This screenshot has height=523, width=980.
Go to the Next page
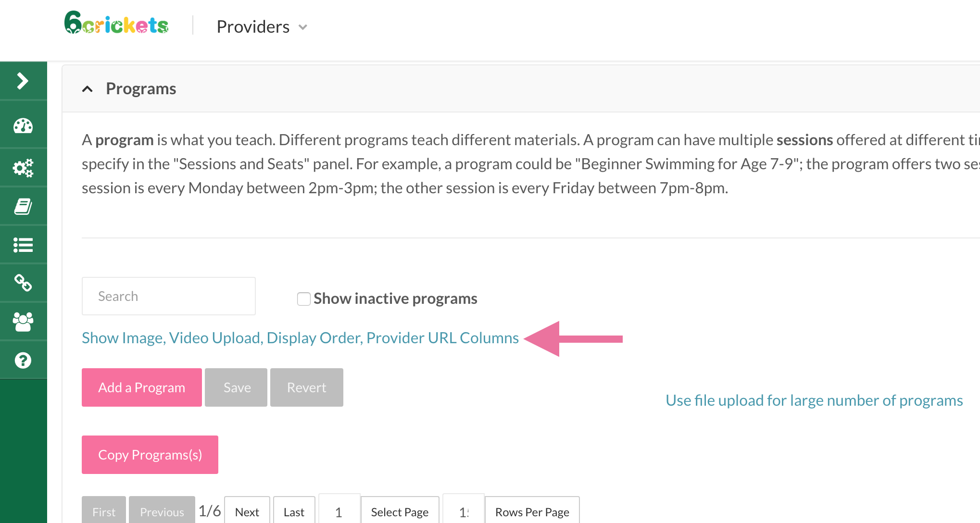(247, 512)
